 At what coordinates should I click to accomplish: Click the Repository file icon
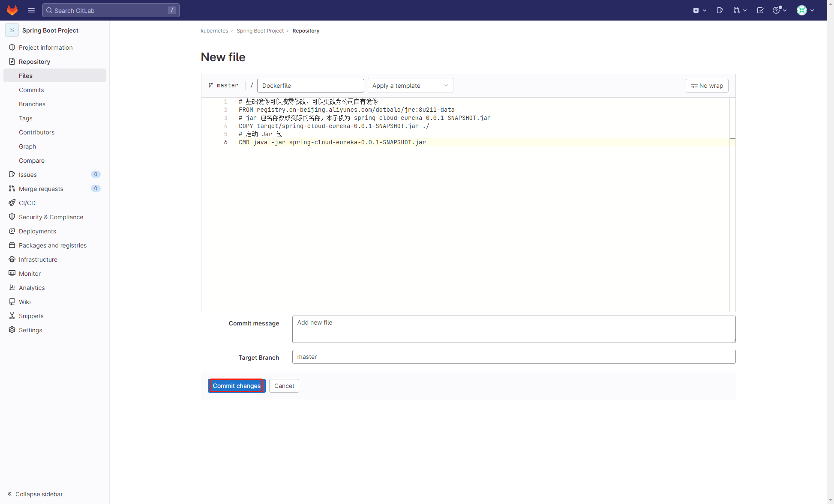click(12, 61)
